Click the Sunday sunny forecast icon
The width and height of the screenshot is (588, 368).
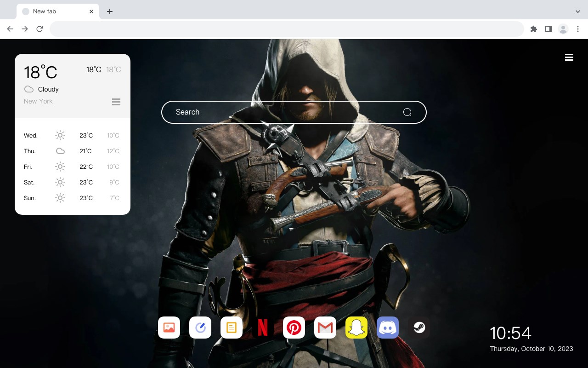(60, 198)
